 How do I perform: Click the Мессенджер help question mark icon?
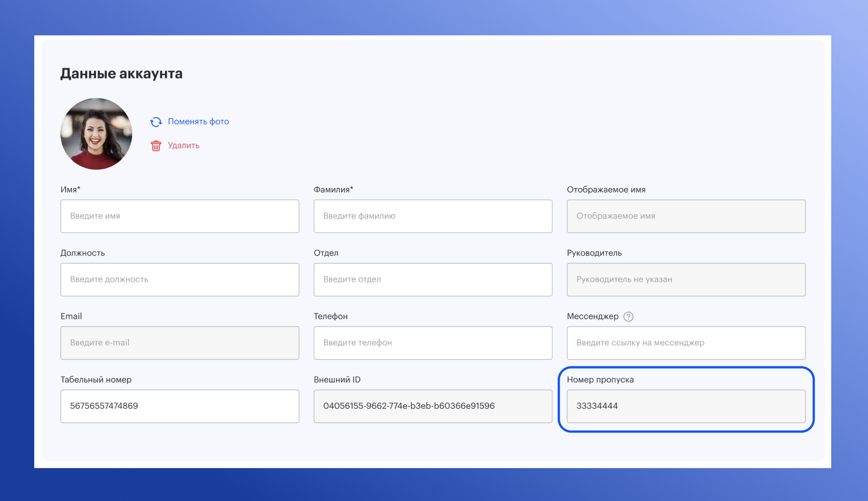pyautogui.click(x=628, y=317)
